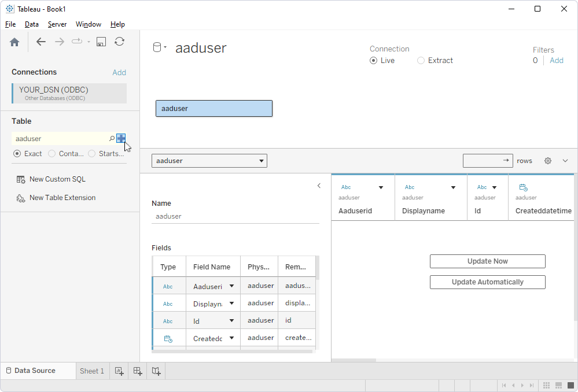578x392 pixels.
Task: Select the Home icon in the toolbar
Action: tap(14, 42)
